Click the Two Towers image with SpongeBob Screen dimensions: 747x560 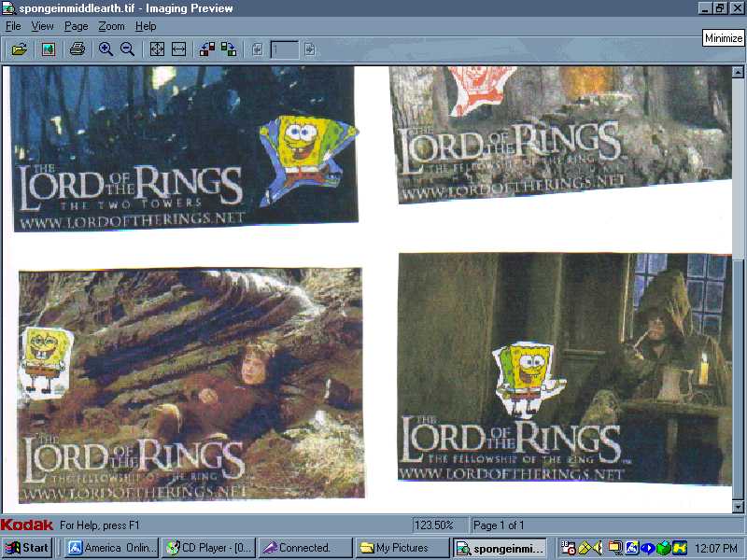pos(185,148)
